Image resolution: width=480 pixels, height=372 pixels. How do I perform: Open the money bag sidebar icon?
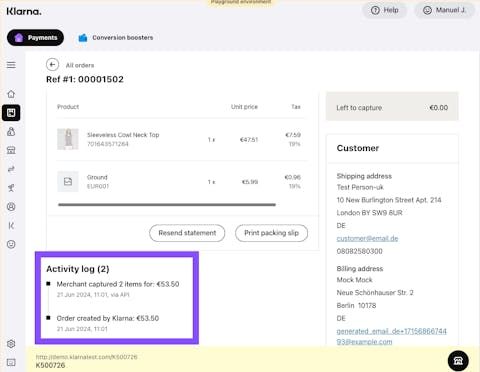point(11,131)
